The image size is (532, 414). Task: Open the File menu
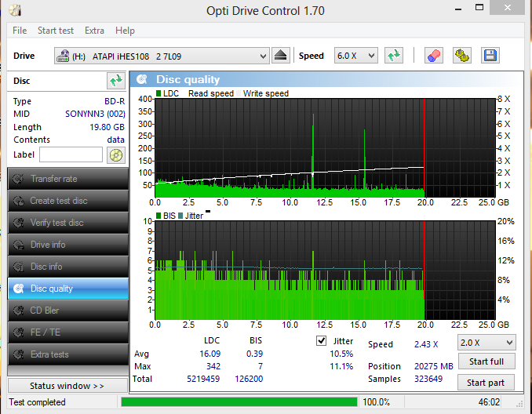[x=20, y=31]
